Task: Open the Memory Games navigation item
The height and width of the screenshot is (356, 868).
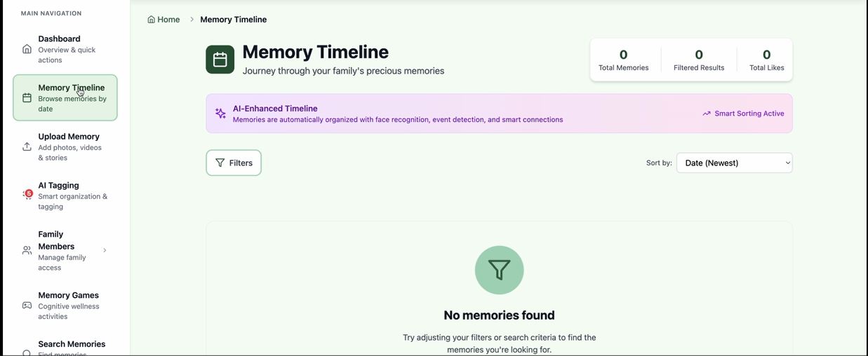Action: point(65,306)
